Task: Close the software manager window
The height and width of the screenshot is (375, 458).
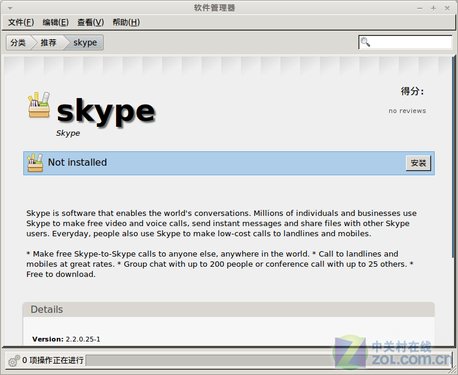Action: [x=447, y=8]
